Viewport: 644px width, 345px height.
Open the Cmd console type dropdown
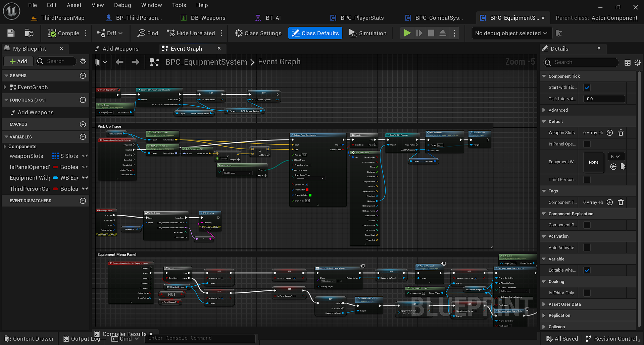pos(125,339)
